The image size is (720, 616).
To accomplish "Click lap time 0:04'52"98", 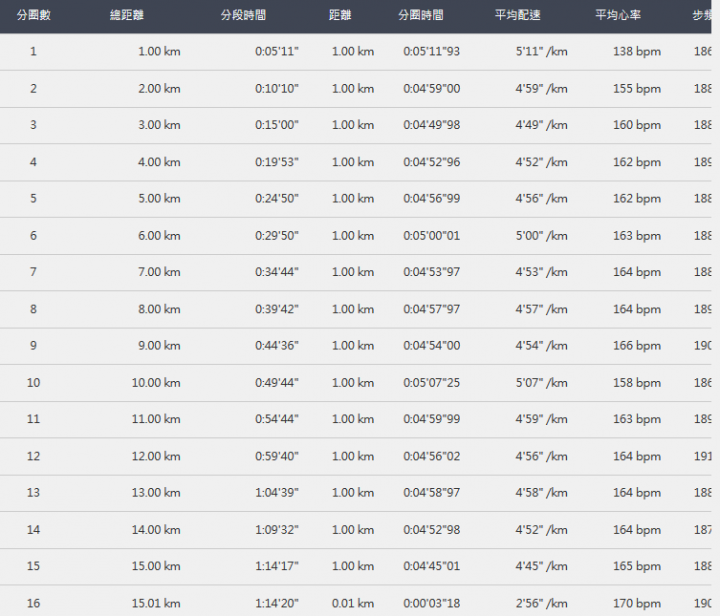I will tap(432, 529).
